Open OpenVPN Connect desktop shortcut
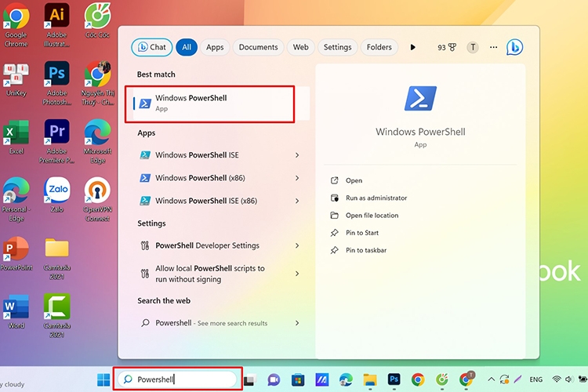This screenshot has width=588, height=392. point(97,199)
